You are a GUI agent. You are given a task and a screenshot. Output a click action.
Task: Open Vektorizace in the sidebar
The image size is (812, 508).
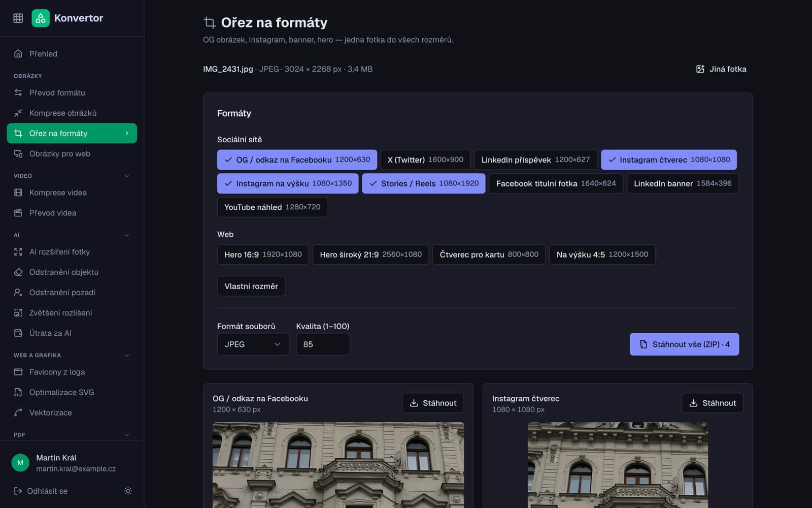[72, 412]
